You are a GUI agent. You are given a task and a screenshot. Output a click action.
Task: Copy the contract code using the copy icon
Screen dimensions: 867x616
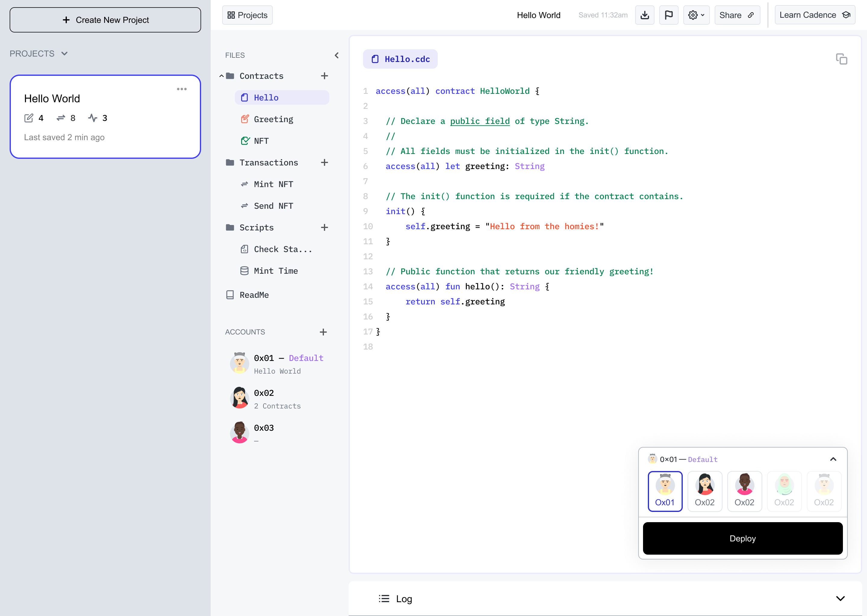click(842, 59)
